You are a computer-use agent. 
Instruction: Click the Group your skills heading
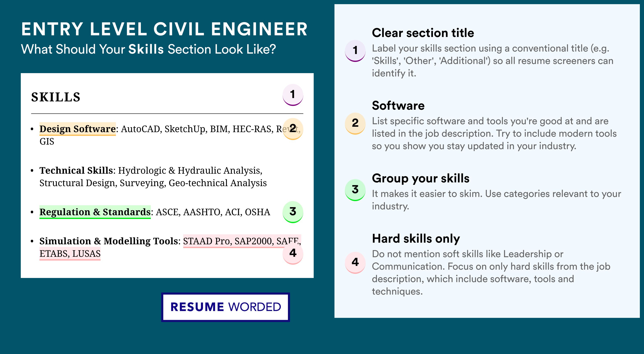420,178
